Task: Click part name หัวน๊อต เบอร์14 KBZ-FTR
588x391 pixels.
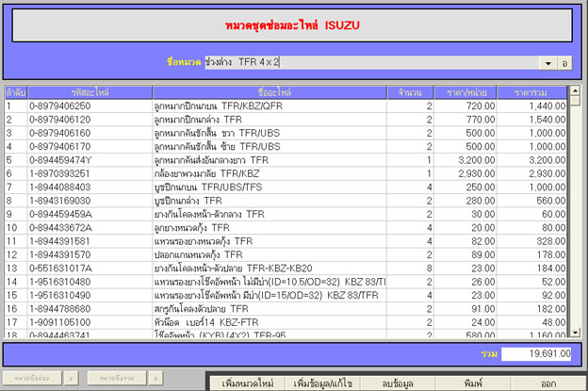Action: pyautogui.click(x=206, y=322)
